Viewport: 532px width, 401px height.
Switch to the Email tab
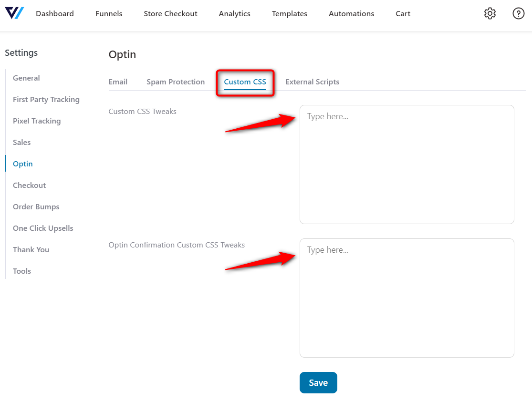[118, 82]
